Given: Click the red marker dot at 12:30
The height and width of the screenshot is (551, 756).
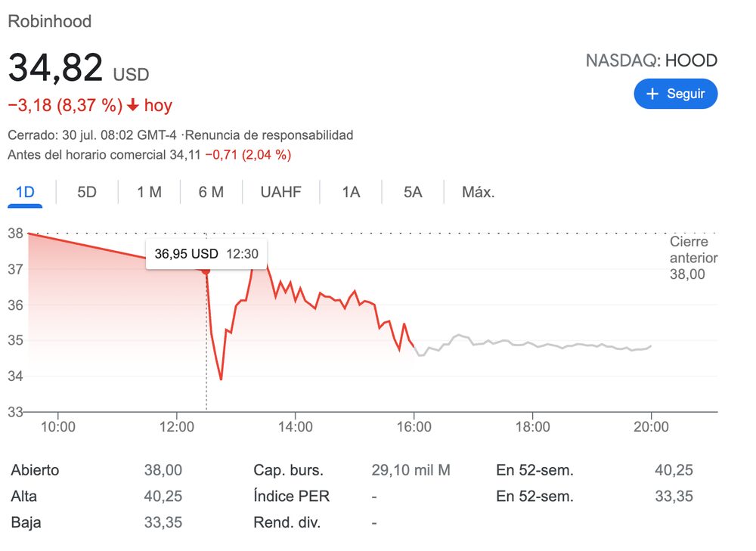Looking at the screenshot, I should click(x=206, y=270).
